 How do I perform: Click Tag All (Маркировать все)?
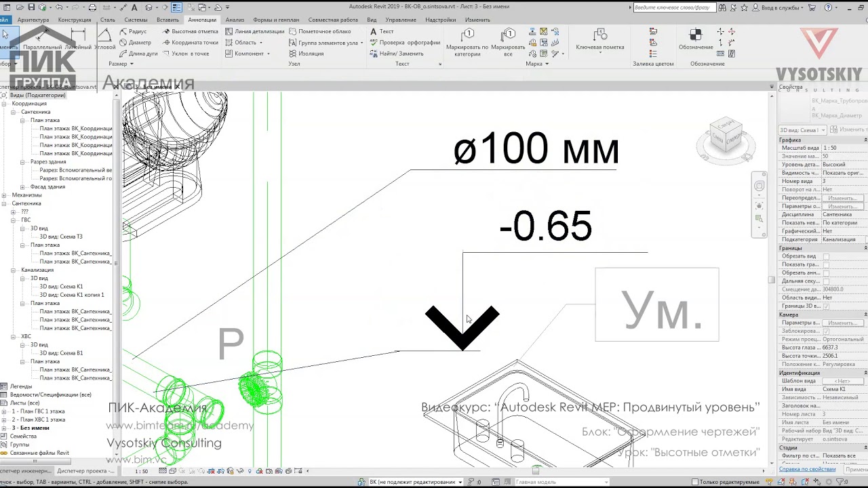click(508, 42)
